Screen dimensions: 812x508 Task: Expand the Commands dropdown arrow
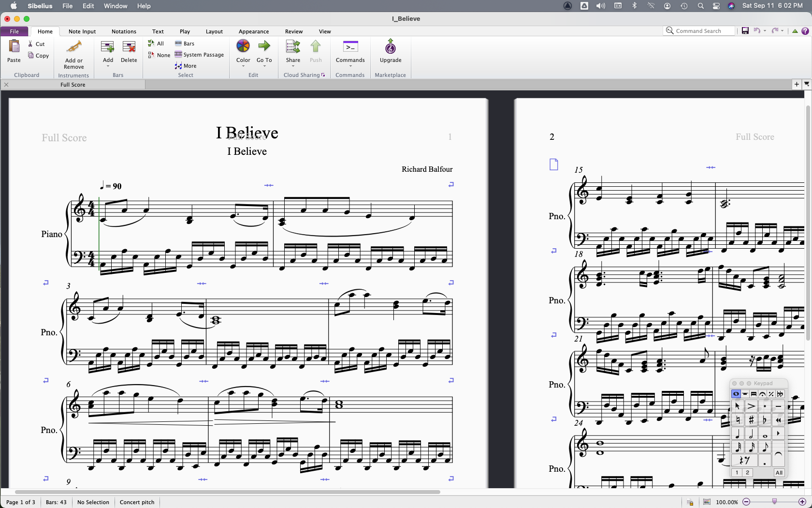coord(350,66)
